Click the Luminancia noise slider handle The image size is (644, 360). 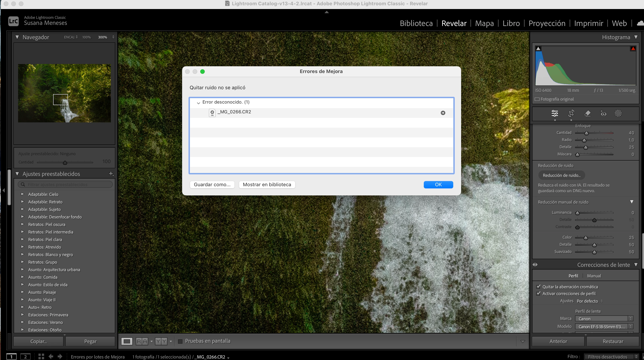(577, 213)
